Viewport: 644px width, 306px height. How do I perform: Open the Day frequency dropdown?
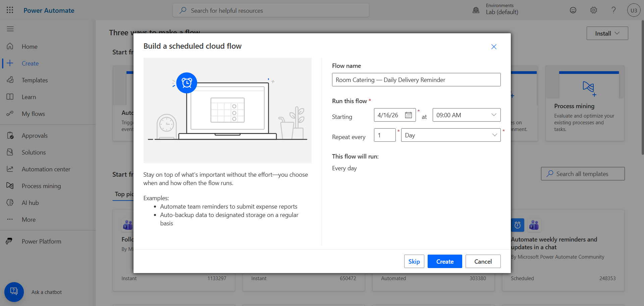point(451,135)
